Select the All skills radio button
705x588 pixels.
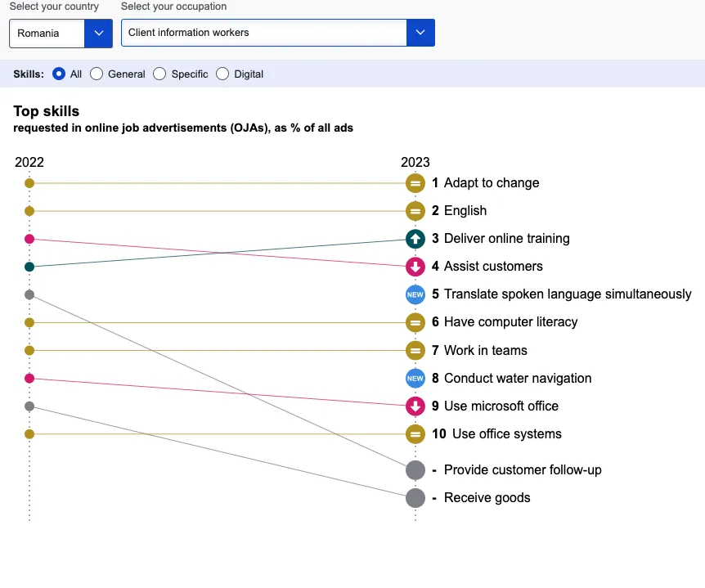pos(59,74)
